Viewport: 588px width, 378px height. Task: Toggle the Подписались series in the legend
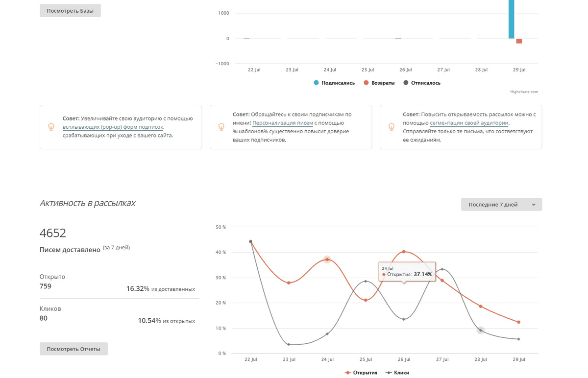click(334, 83)
